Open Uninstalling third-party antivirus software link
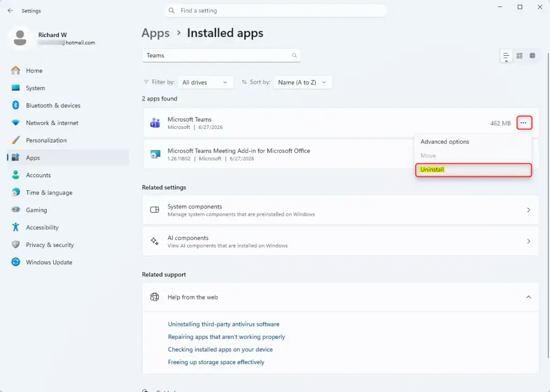The height and width of the screenshot is (392, 550). click(223, 324)
